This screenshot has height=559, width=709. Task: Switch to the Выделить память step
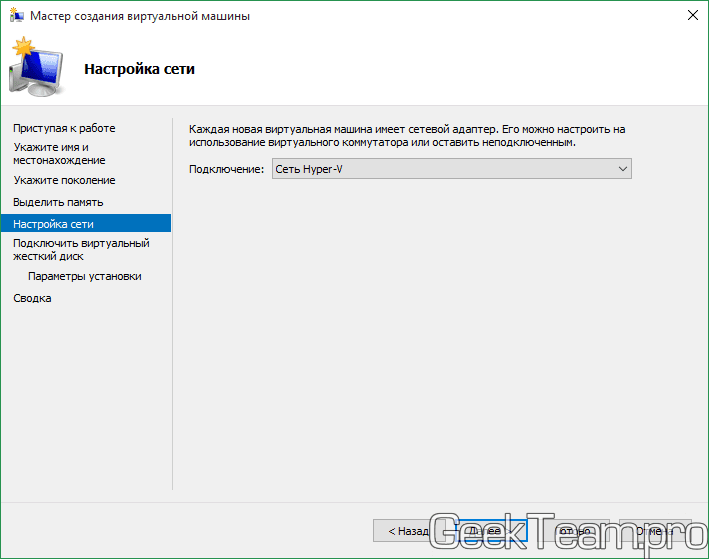(58, 202)
